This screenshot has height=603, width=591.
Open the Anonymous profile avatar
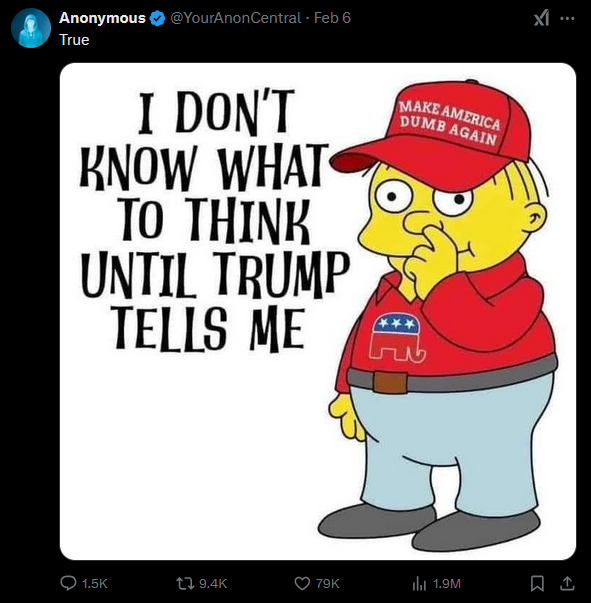coord(31,28)
